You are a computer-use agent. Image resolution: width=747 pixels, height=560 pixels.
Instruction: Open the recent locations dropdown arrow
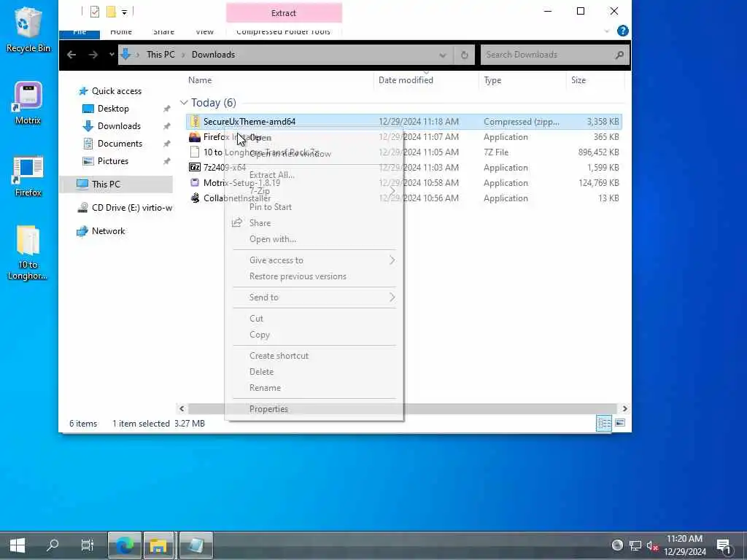coord(112,55)
